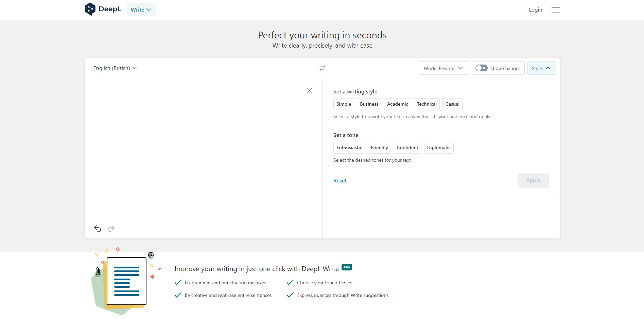Click the Apply button
This screenshot has height=319, width=644.
coord(533,180)
